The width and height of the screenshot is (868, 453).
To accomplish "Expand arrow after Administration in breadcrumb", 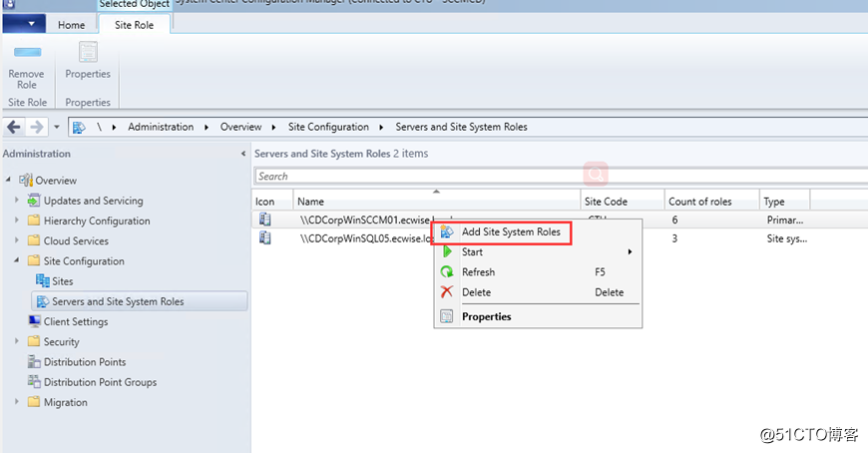I will [x=207, y=128].
